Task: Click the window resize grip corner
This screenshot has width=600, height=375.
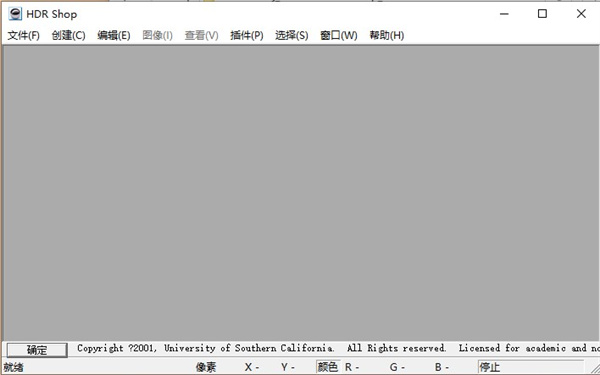Action: pos(594,369)
